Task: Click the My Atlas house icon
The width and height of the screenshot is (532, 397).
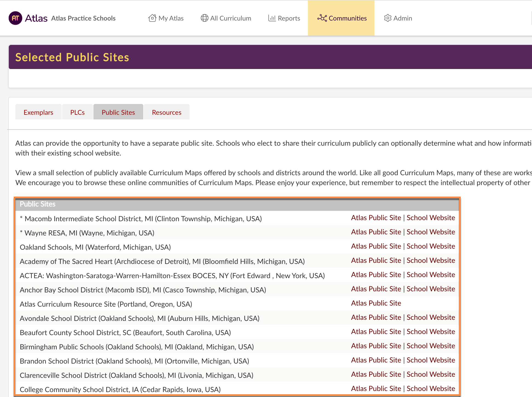Action: pos(152,18)
